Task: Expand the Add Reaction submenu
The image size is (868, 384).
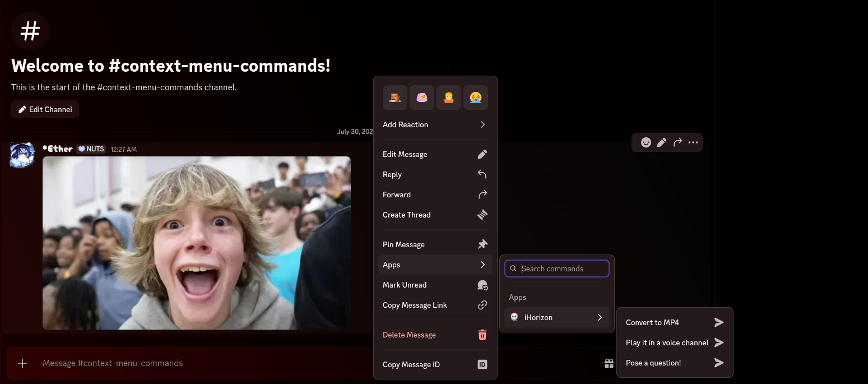Action: (435, 124)
